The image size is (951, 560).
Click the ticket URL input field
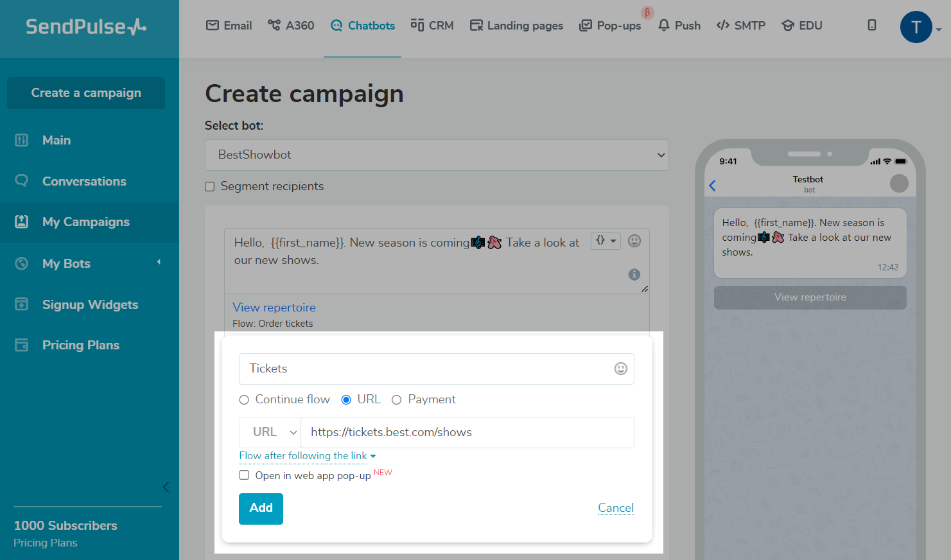click(x=467, y=432)
